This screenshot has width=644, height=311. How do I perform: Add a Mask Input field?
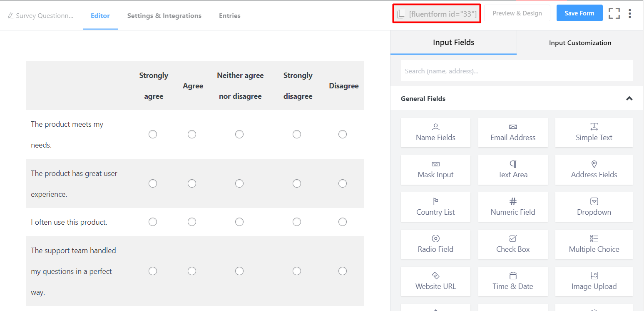click(435, 170)
